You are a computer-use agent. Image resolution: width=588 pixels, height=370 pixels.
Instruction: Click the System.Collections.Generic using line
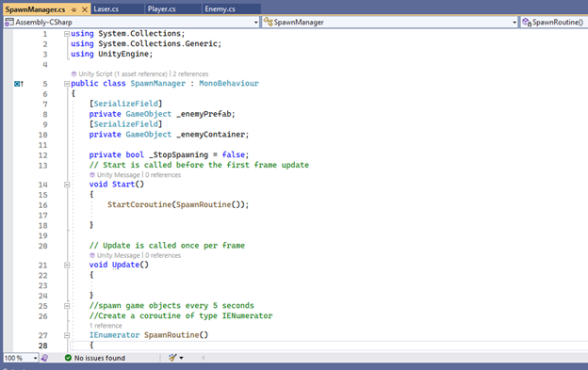point(146,44)
